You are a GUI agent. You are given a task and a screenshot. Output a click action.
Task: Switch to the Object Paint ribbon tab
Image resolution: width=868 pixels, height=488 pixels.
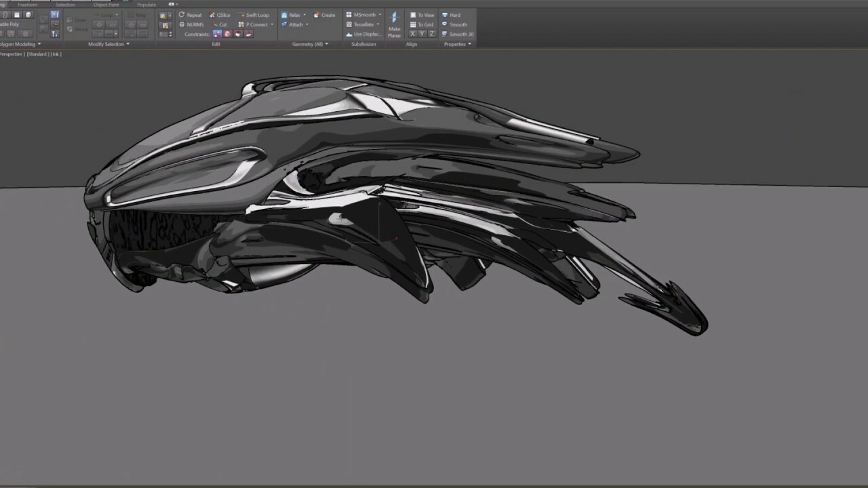tap(105, 4)
